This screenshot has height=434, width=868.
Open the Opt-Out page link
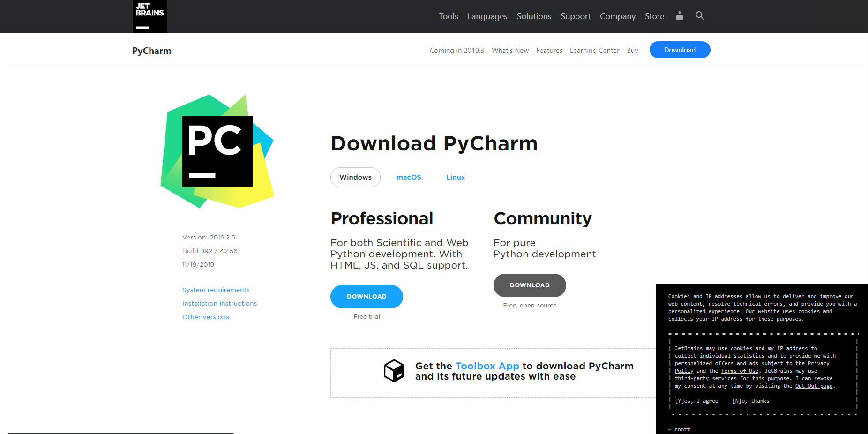coord(814,386)
